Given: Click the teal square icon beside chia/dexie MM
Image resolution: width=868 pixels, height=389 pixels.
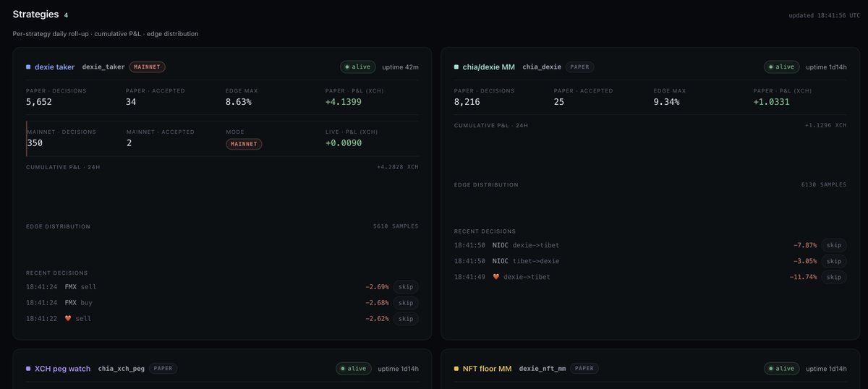Looking at the screenshot, I should [456, 67].
